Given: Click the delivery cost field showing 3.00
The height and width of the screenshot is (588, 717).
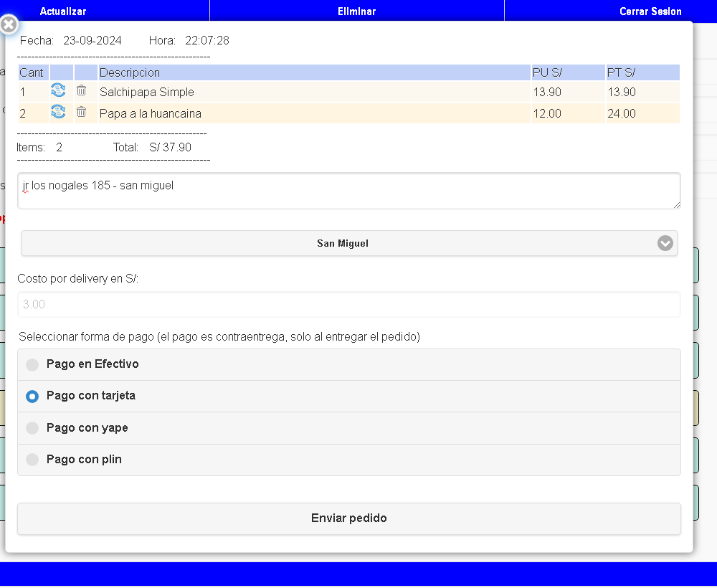Looking at the screenshot, I should (x=348, y=304).
